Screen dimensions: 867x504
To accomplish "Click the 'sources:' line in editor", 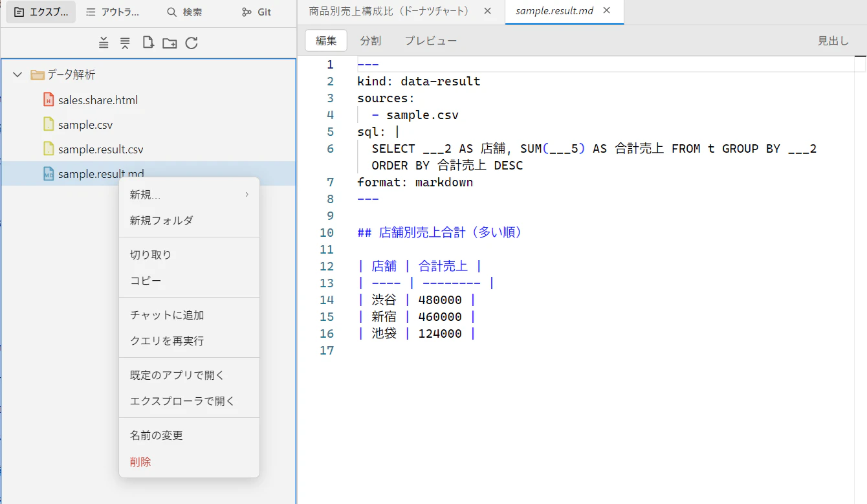I will click(x=386, y=98).
